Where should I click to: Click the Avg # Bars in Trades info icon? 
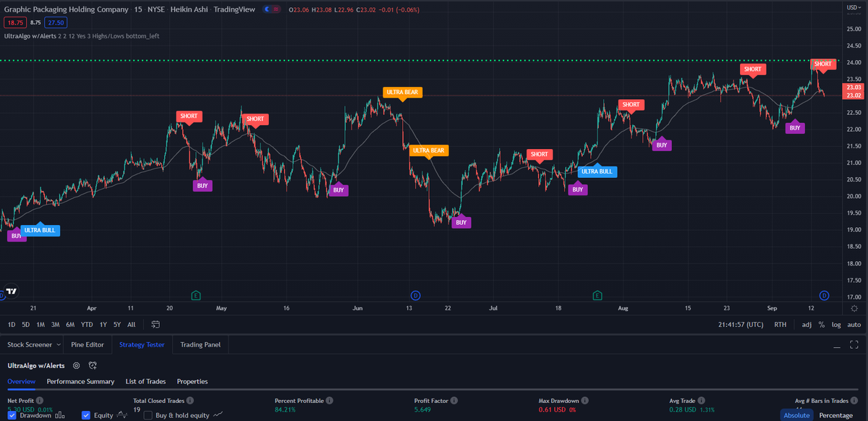point(856,400)
